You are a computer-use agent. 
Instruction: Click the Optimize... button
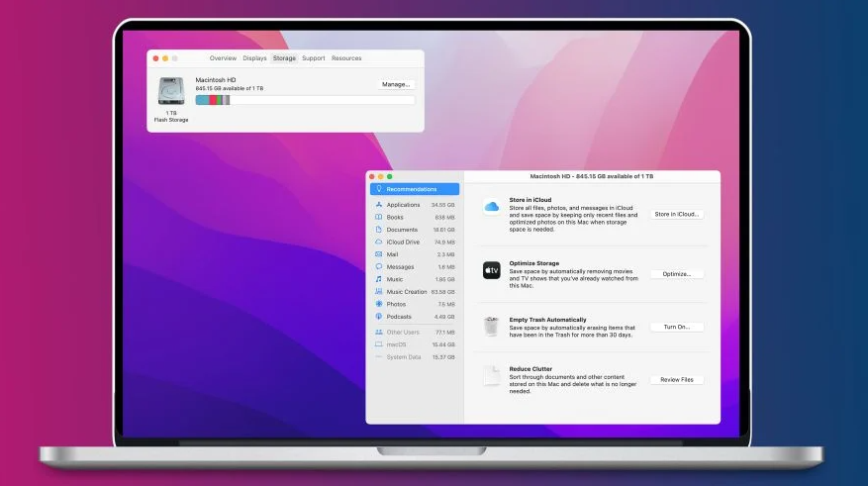point(676,274)
